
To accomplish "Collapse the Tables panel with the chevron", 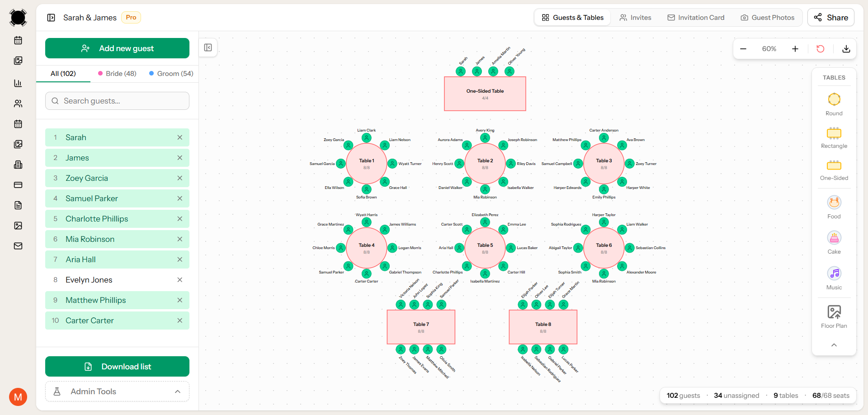I will click(834, 345).
